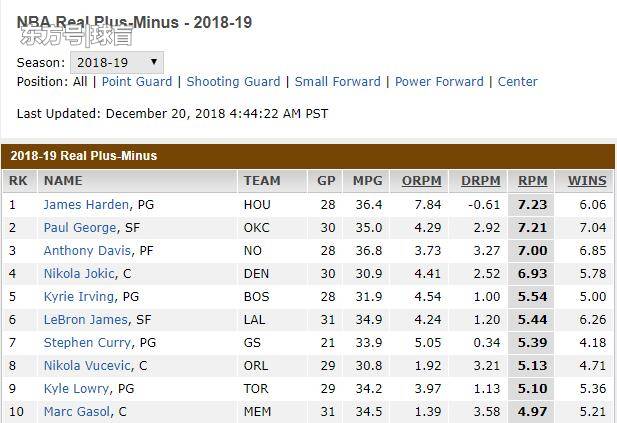Filter position by Point Guard

(137, 82)
